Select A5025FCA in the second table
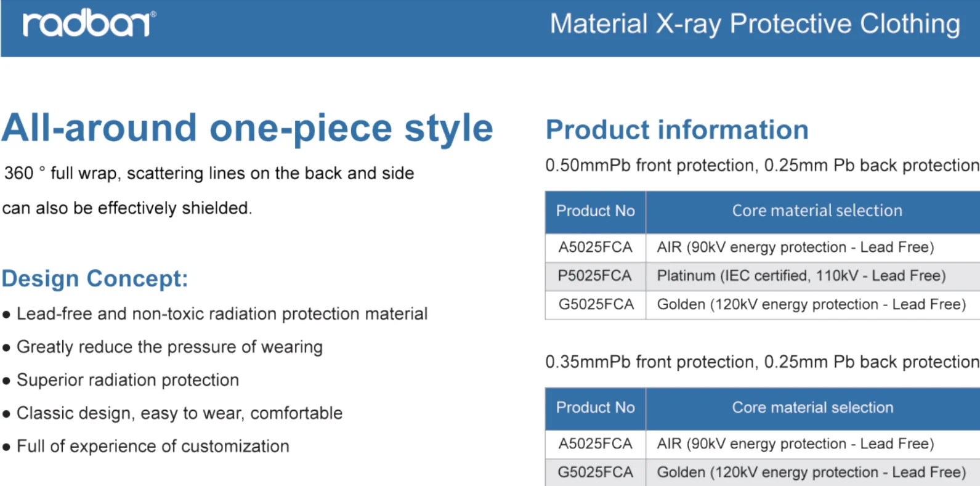Viewport: 980px width, 486px height. click(595, 443)
